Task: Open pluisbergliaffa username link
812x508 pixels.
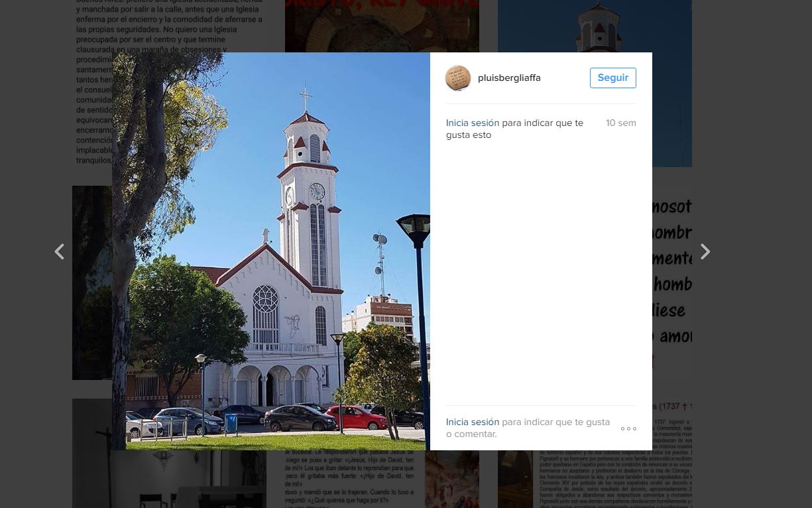Action: pyautogui.click(x=509, y=78)
